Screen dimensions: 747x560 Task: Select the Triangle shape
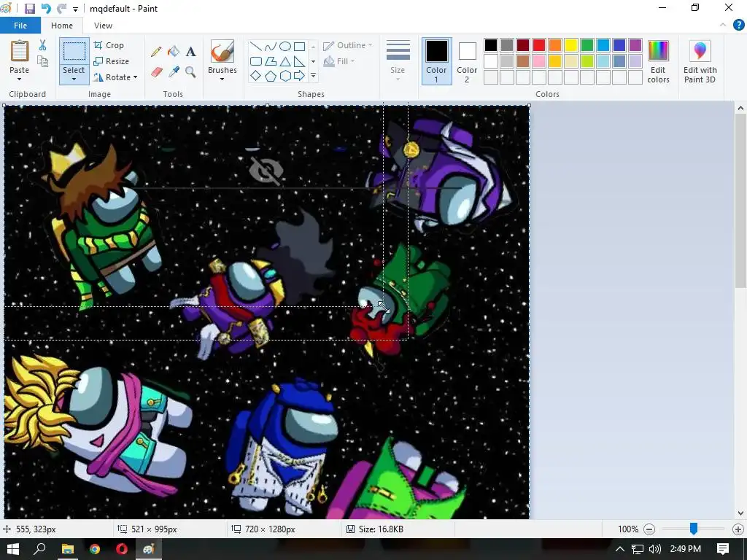pyautogui.click(x=285, y=61)
